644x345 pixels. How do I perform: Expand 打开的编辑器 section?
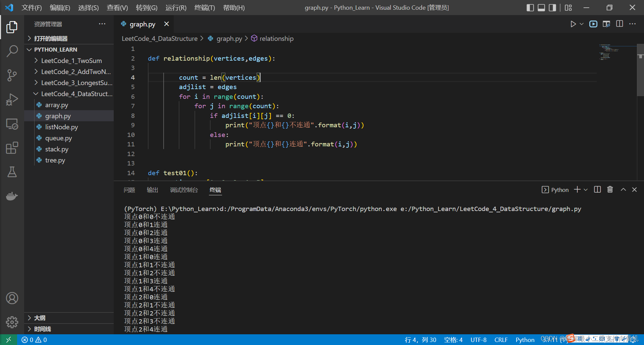coord(69,39)
